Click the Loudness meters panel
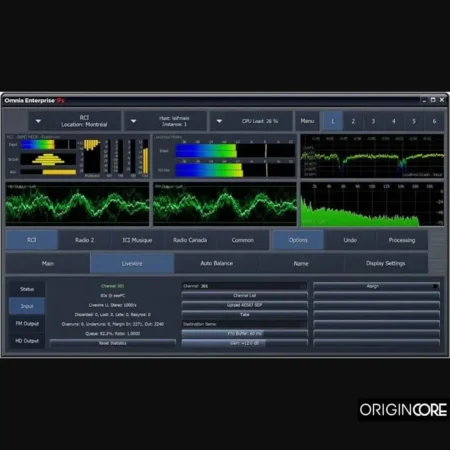Screen dimensions: 450x450 224,156
